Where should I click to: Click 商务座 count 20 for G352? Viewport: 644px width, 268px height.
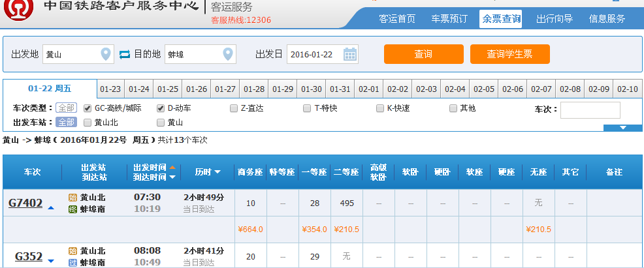[251, 256]
